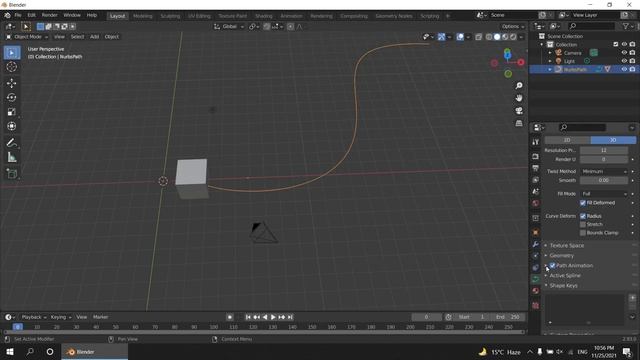Click the viewport zoom magnifier icon
Viewport: 640px width, 360px height.
pos(519,86)
